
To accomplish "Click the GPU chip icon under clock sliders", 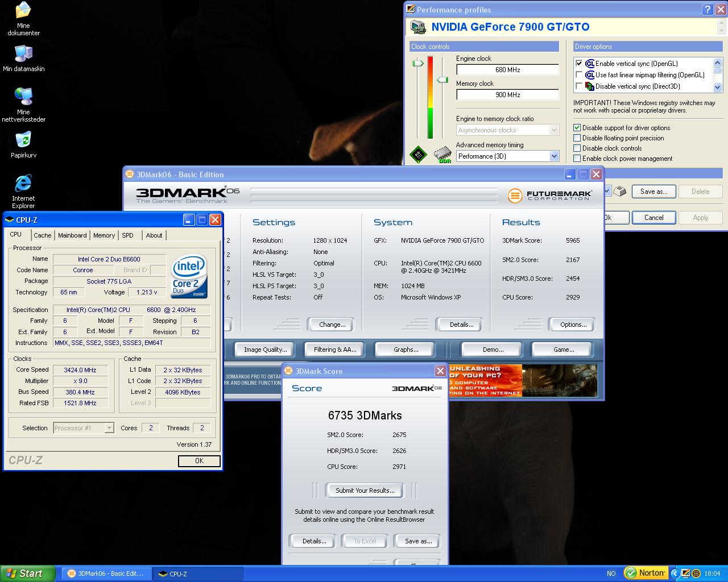I will 418,155.
